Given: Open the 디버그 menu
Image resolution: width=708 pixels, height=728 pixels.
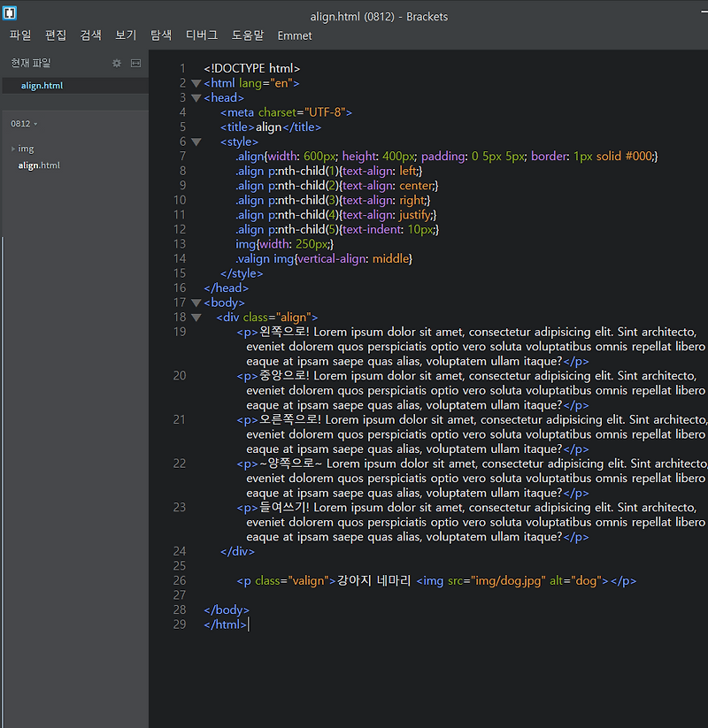Looking at the screenshot, I should (x=202, y=35).
